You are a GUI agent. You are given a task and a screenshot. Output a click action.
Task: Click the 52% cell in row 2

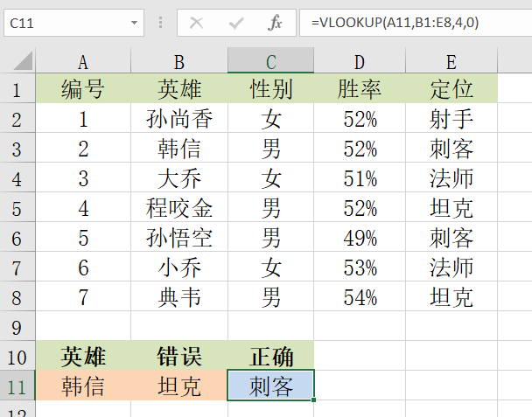click(360, 118)
